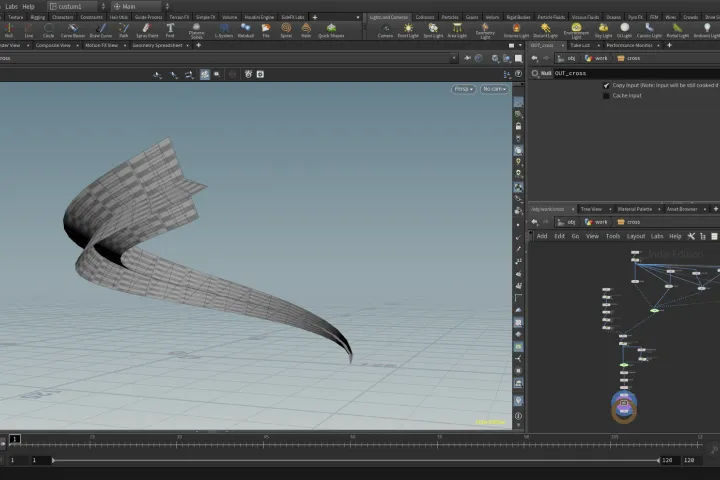The image size is (720, 480).
Task: Add a Spot Light from the shelf
Action: (x=433, y=30)
